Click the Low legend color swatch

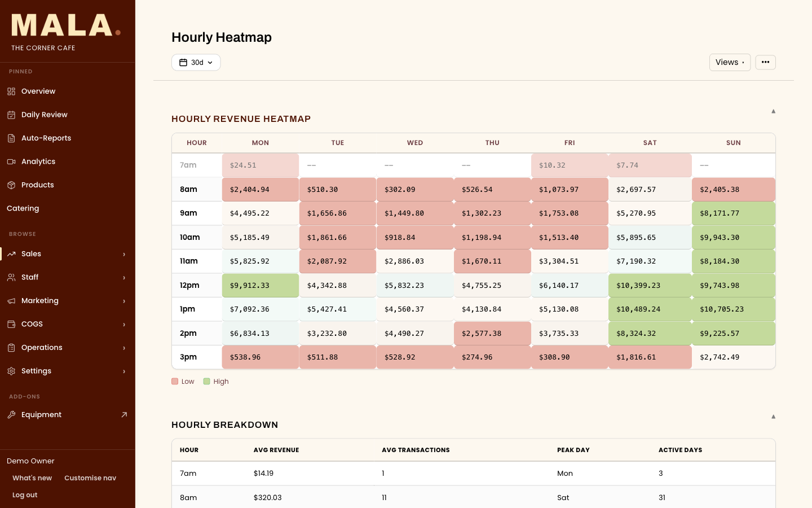175,382
